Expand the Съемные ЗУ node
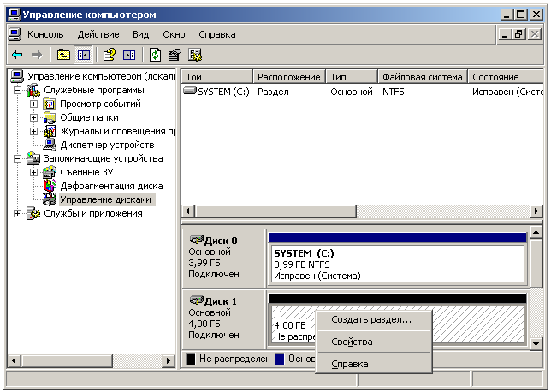 pos(33,172)
